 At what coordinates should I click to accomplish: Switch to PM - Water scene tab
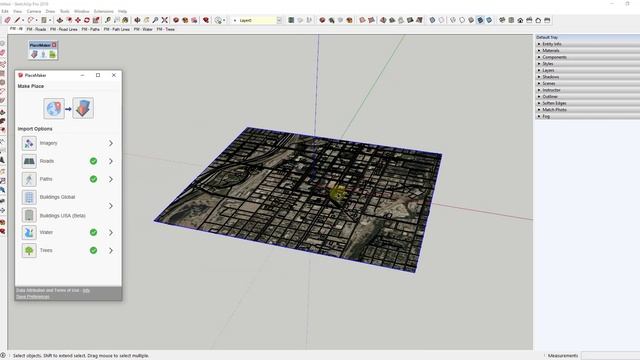pos(143,29)
